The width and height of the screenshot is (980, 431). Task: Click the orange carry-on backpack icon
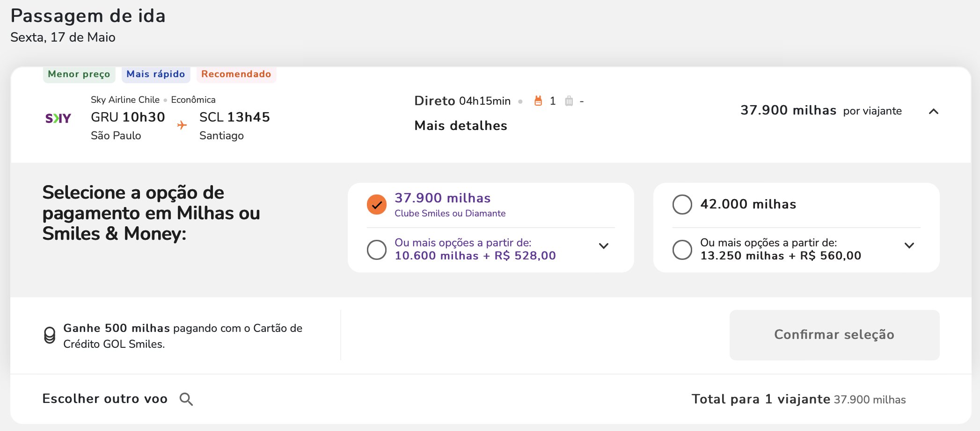click(538, 101)
